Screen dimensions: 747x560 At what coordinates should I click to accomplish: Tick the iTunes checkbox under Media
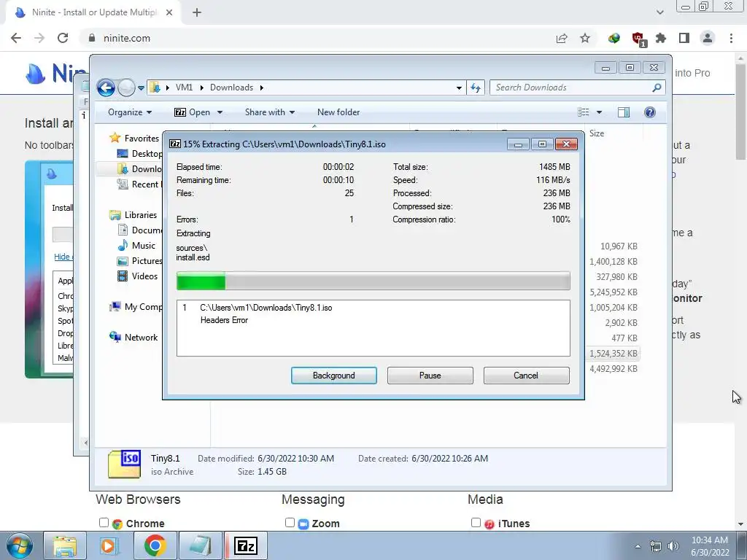(x=476, y=523)
